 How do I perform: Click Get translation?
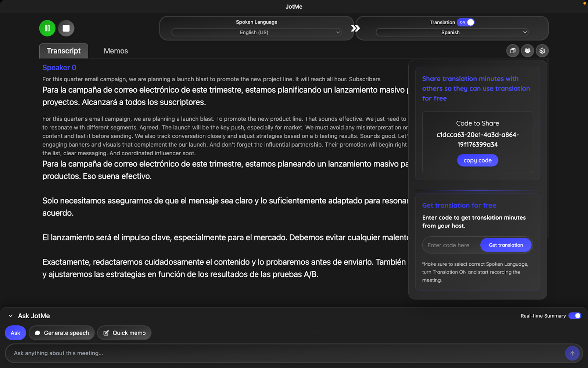pyautogui.click(x=506, y=245)
